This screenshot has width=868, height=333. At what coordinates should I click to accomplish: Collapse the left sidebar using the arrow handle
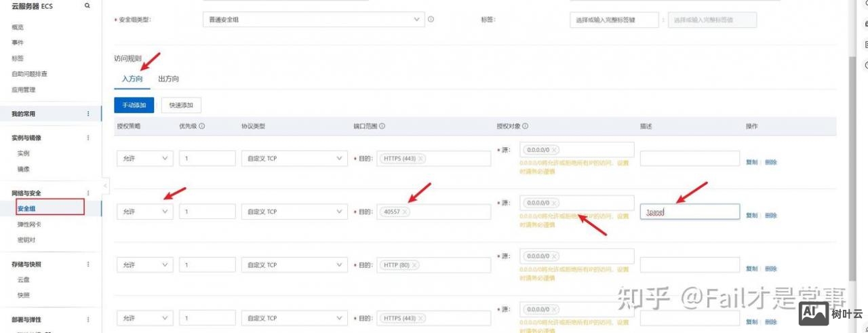[x=105, y=185]
